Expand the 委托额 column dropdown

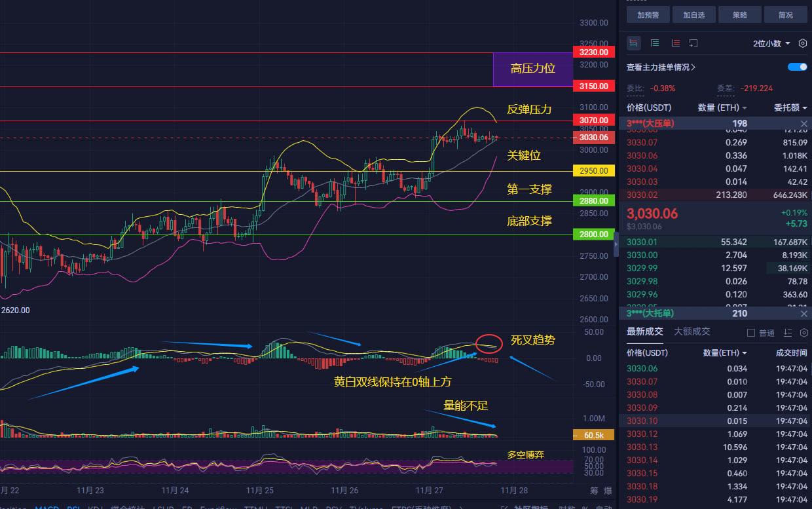click(790, 107)
